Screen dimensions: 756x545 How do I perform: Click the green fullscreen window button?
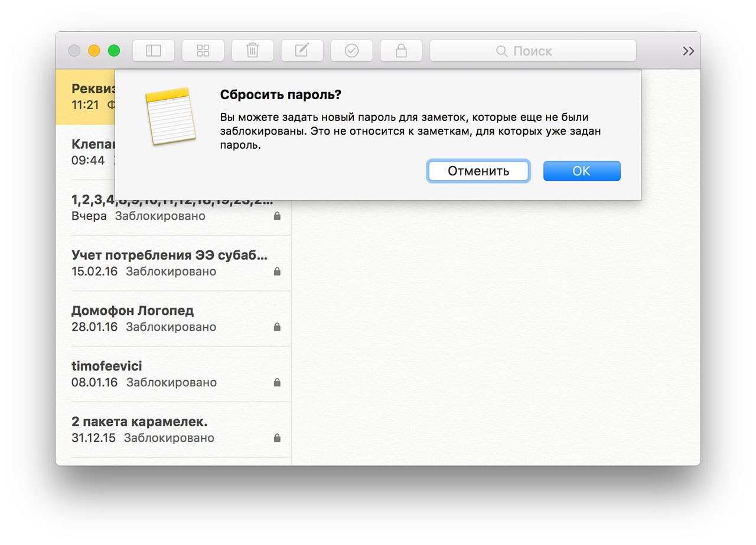(x=114, y=51)
